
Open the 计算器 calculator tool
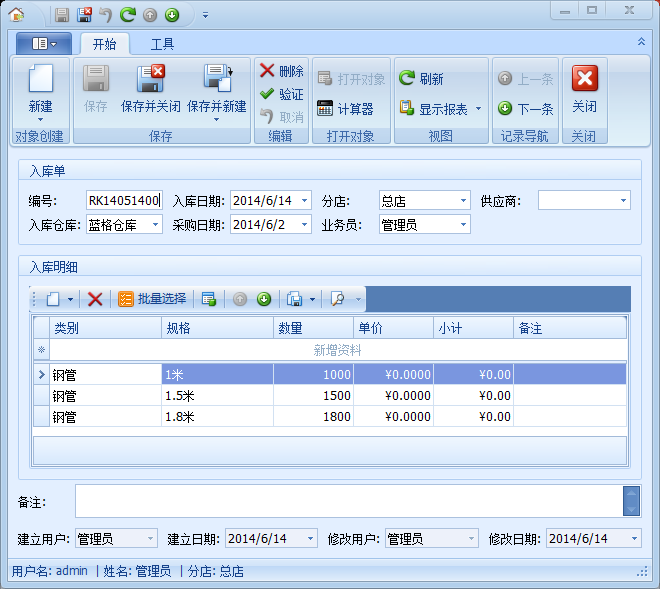point(345,109)
